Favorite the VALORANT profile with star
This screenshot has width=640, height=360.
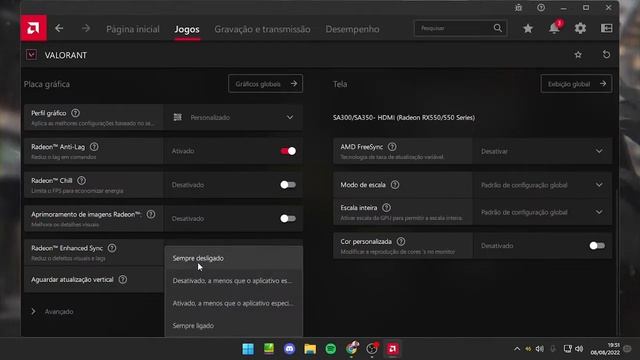pyautogui.click(x=578, y=55)
